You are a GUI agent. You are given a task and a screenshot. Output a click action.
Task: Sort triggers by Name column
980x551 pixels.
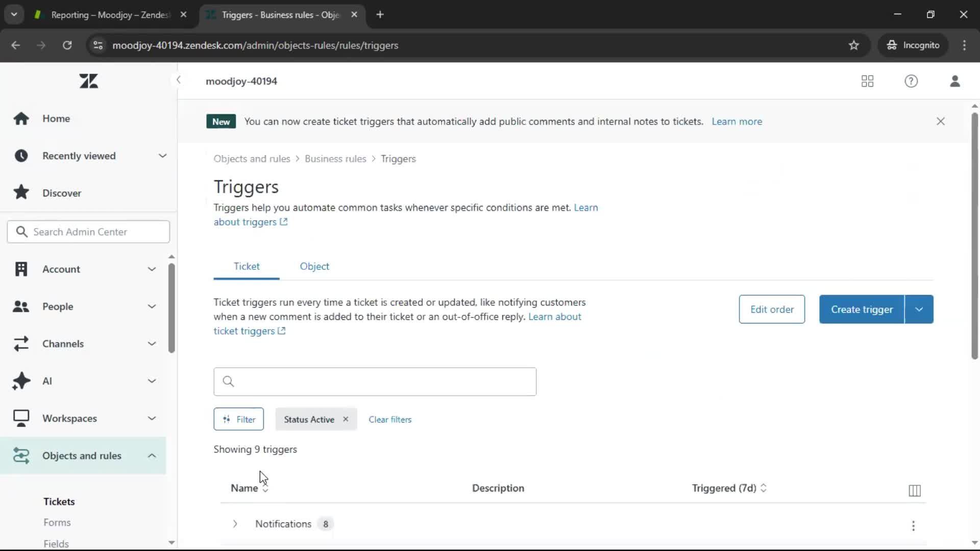(249, 488)
